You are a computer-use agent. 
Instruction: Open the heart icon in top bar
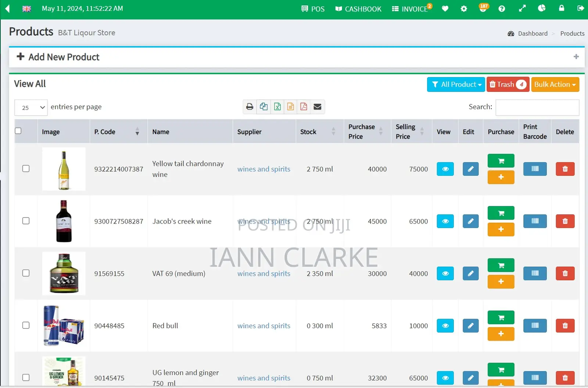pos(445,8)
